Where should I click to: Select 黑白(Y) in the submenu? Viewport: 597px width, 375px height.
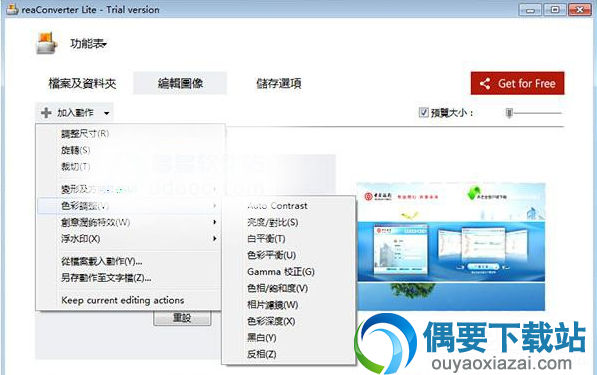289,338
